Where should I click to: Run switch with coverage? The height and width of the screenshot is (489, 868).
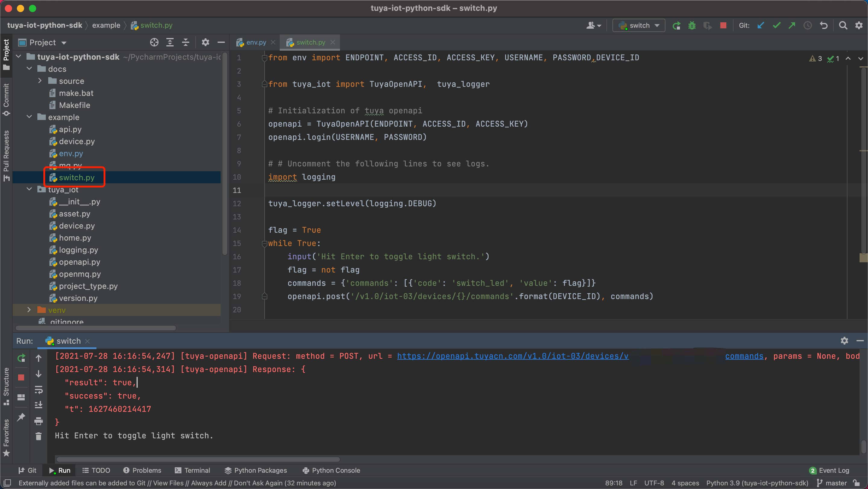(x=707, y=25)
